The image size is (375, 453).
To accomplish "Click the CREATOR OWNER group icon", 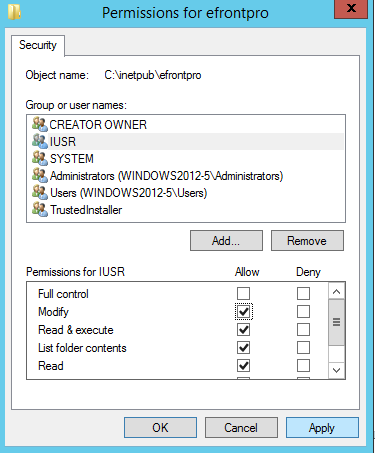I will pyautogui.click(x=40, y=124).
